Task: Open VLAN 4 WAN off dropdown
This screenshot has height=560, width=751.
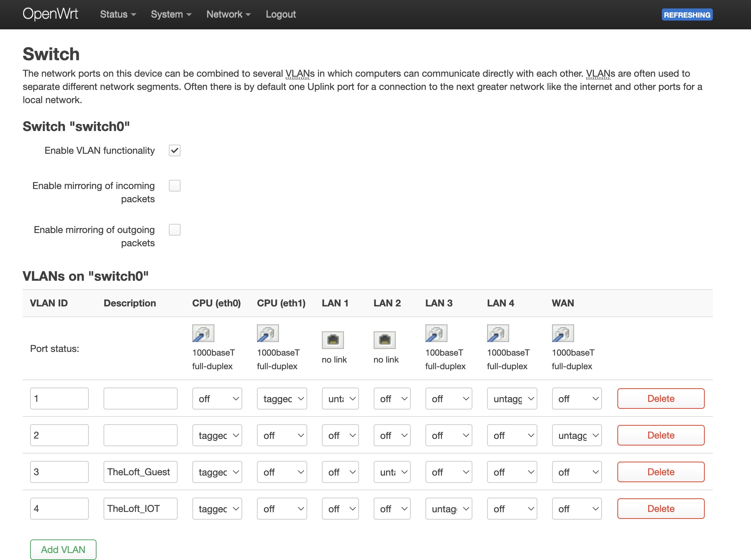Action: 577,509
